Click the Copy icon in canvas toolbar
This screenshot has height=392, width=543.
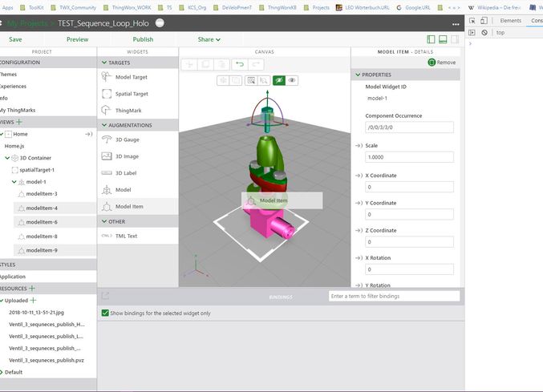pos(205,64)
